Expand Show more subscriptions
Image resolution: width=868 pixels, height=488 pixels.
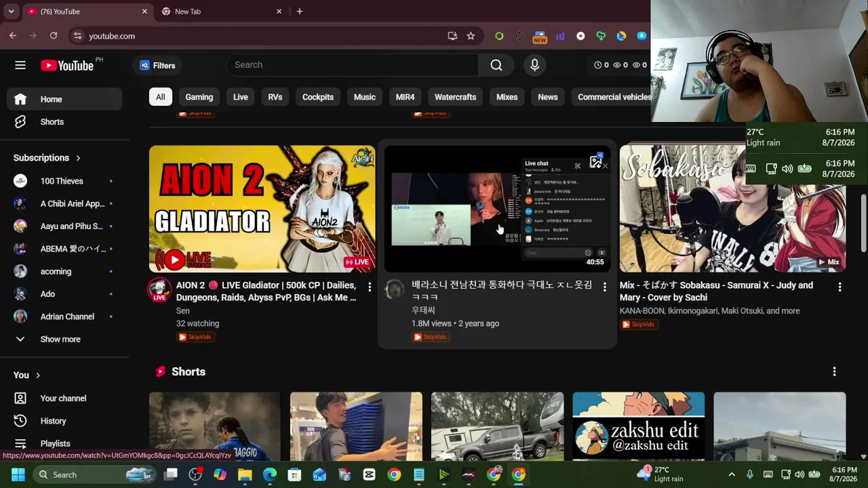(x=65, y=339)
